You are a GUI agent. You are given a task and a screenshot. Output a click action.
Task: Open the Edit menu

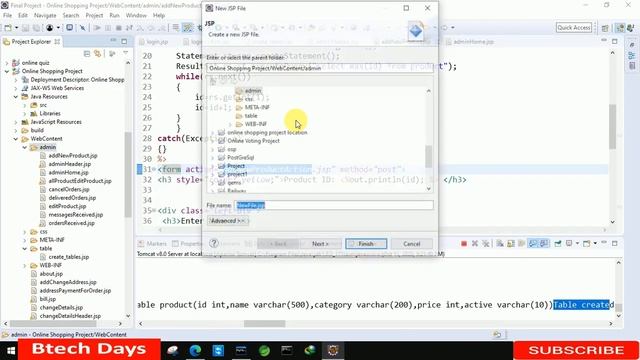23,15
